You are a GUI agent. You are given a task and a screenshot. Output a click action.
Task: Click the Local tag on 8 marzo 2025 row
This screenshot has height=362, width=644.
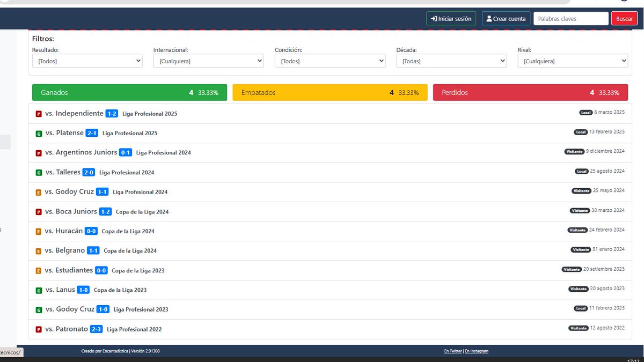tap(586, 113)
